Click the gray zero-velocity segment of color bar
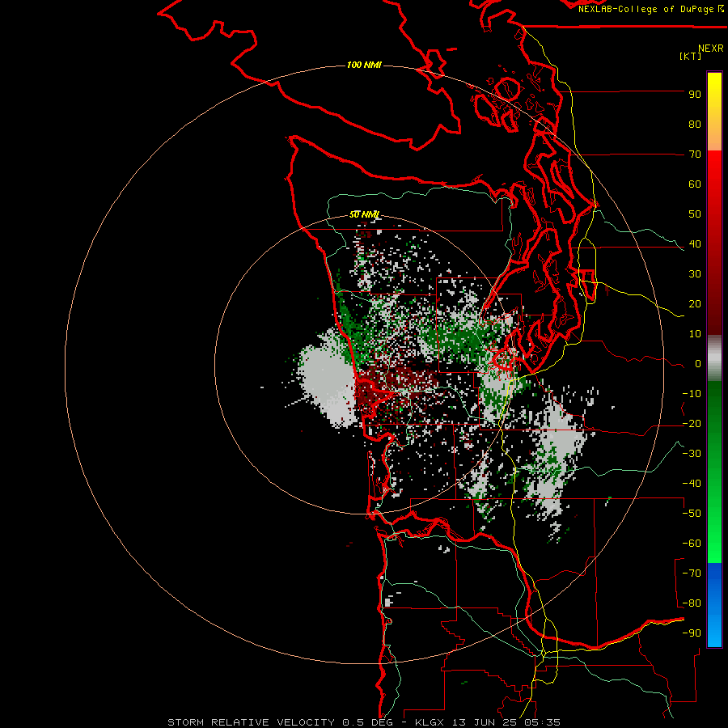728x728 pixels. (x=714, y=358)
